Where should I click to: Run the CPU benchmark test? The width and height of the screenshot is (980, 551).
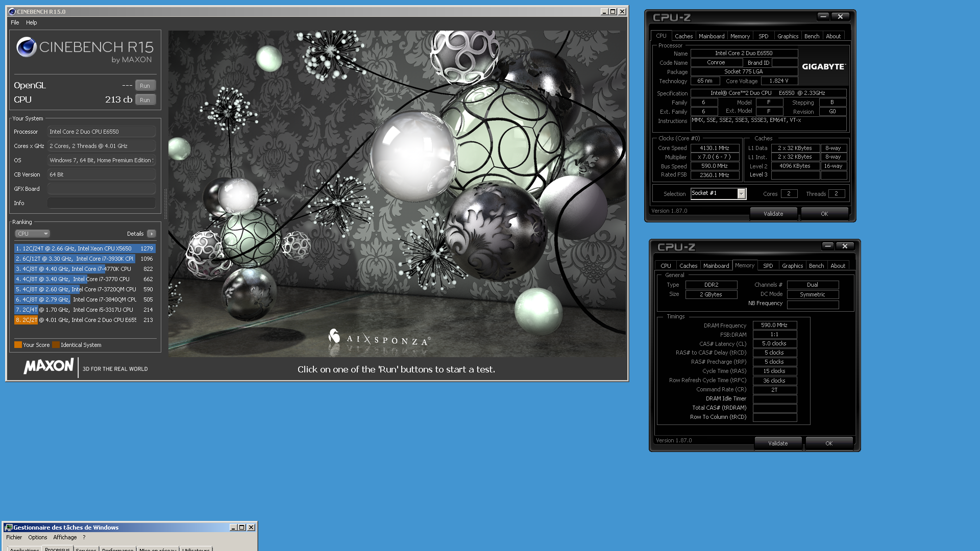click(x=145, y=100)
